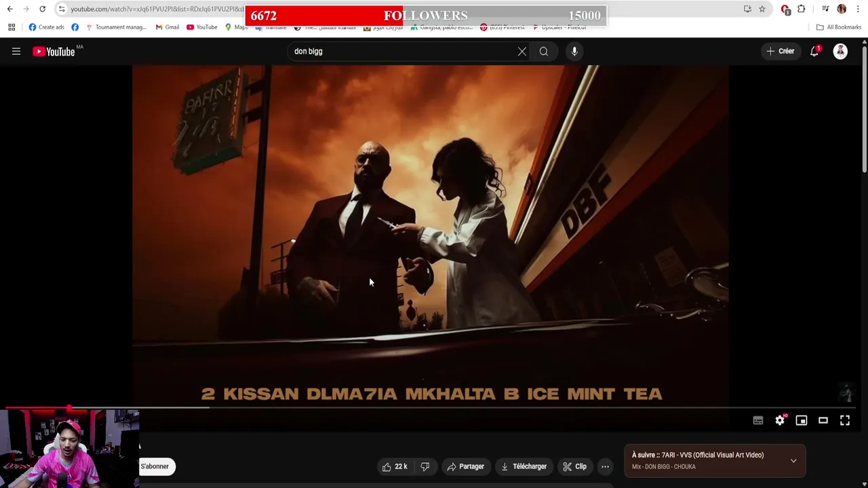This screenshot has width=868, height=488.
Task: Clear the search query with the X
Action: coord(522,52)
